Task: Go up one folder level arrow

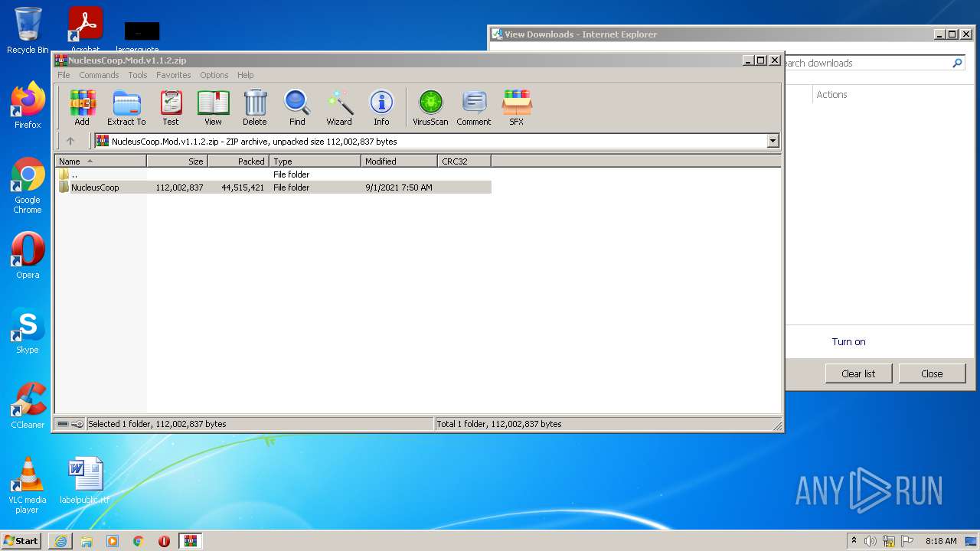Action: (70, 141)
